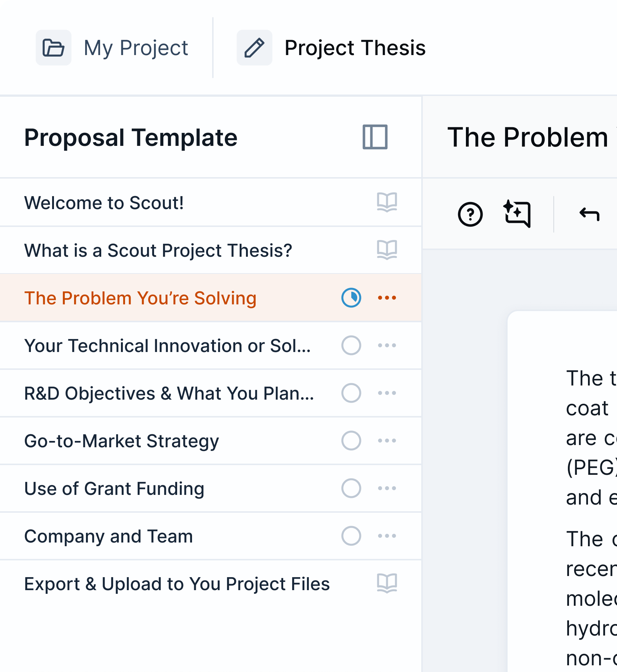Click the Project Thesis pencil icon

(x=255, y=48)
